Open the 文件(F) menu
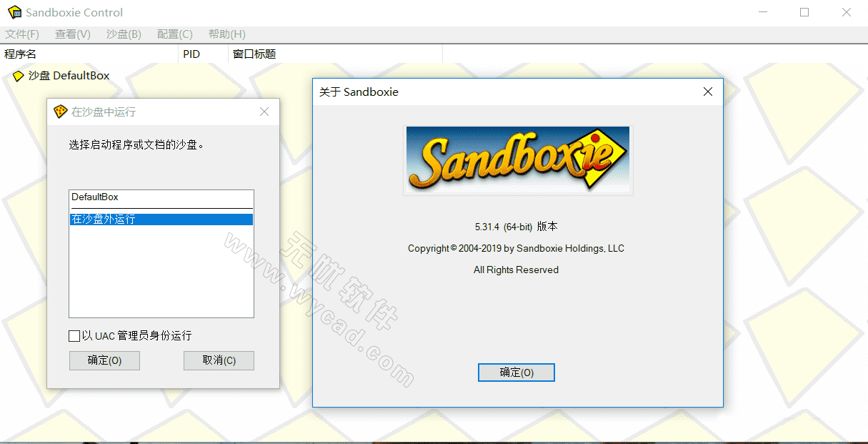Viewport: 868px width, 444px height. pyautogui.click(x=22, y=34)
